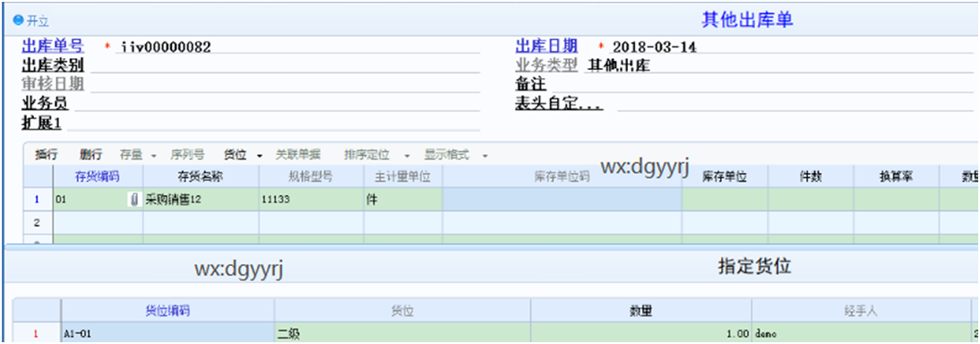Click the 数量 column header in 指定货位
Viewport: 980px width, 344px height.
tap(641, 310)
